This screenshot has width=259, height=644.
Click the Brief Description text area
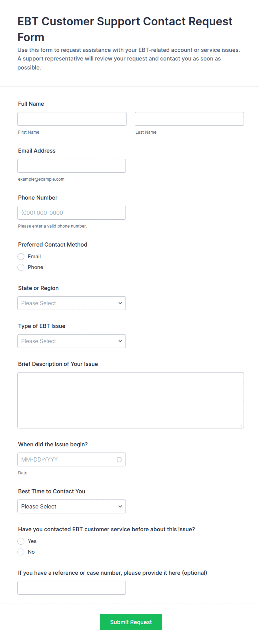pyautogui.click(x=131, y=400)
